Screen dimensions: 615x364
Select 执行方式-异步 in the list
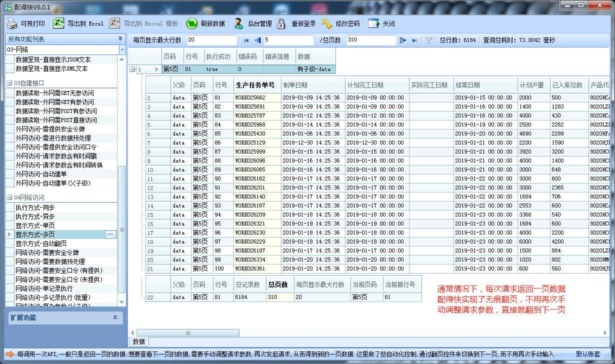(35, 216)
